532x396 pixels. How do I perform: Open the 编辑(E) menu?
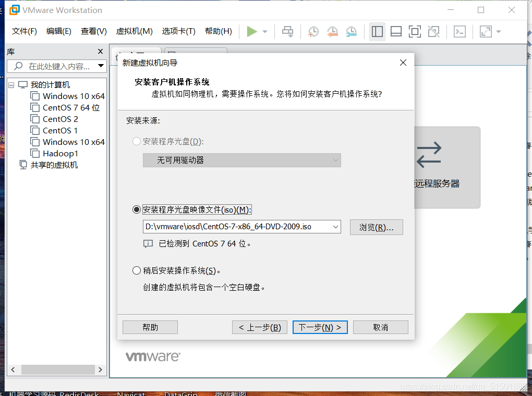[59, 31]
